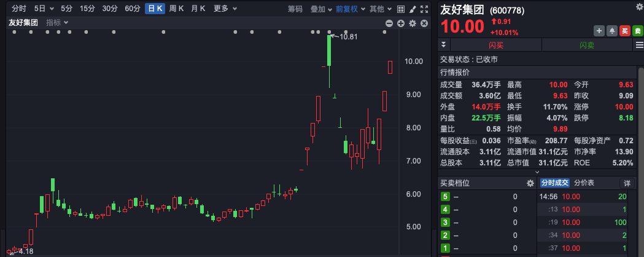The width and height of the screenshot is (644, 257).
Task: Switch to 15分 chart
Action: point(87,9)
